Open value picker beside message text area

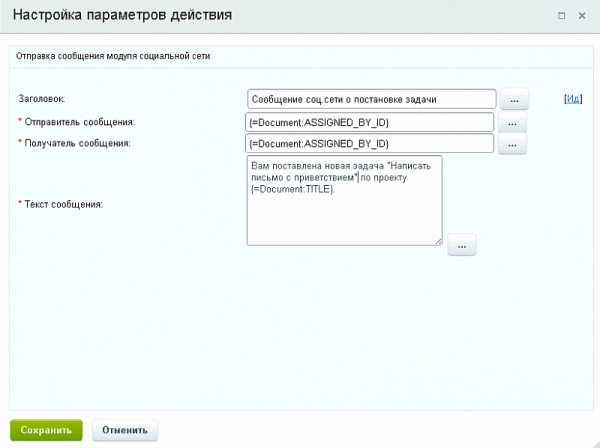click(462, 244)
